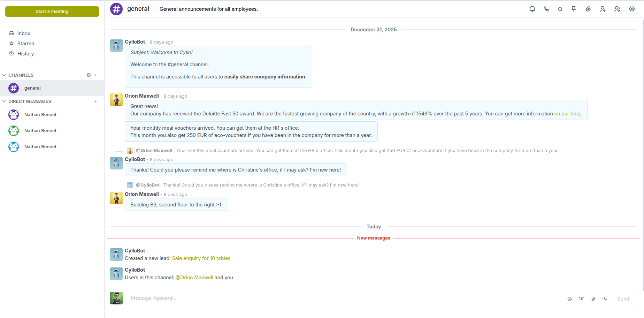Image resolution: width=644 pixels, height=318 pixels.
Task: Add a new channel with plus
Action: [x=96, y=75]
